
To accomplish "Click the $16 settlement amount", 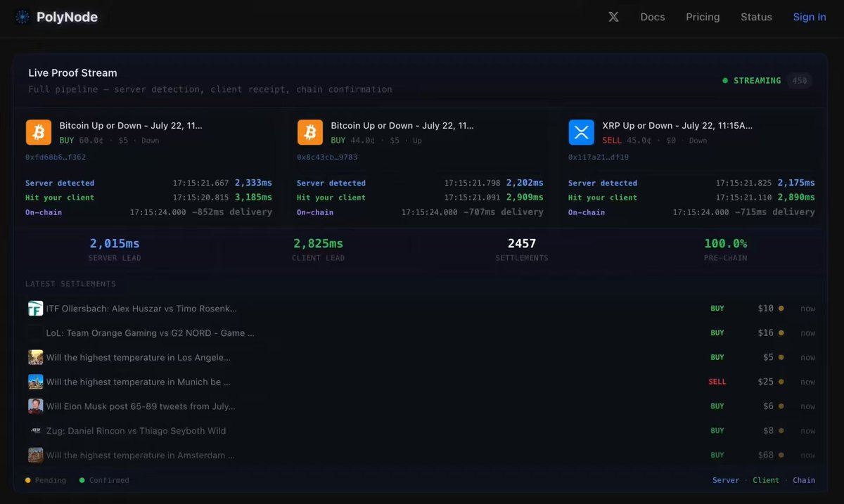I will coord(765,333).
